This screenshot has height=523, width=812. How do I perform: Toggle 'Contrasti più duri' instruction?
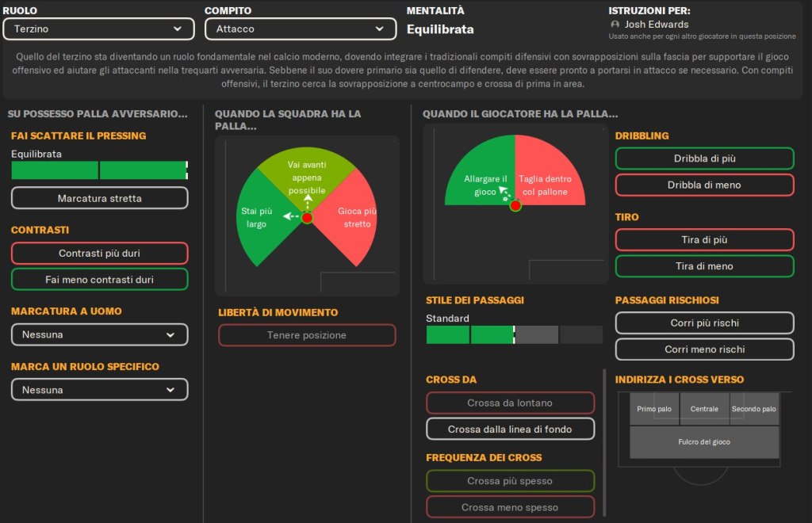[99, 254]
